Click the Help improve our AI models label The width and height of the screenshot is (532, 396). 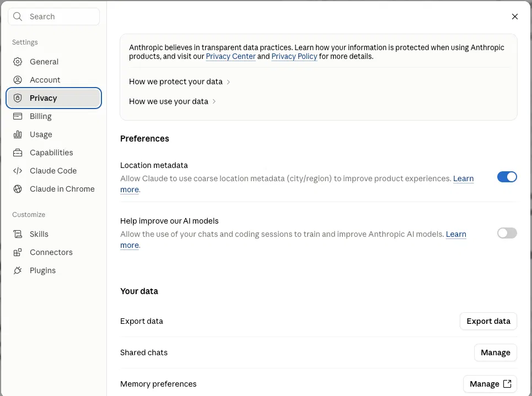click(169, 221)
